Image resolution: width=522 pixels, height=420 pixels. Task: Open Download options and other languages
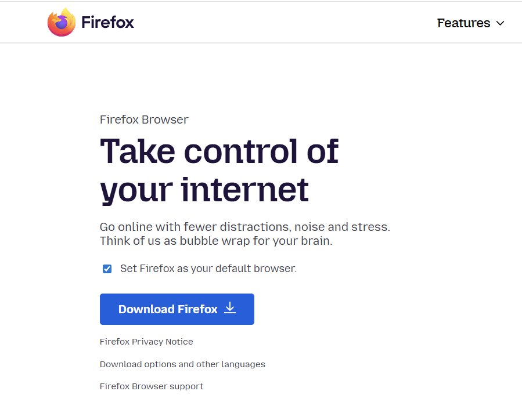pos(182,364)
